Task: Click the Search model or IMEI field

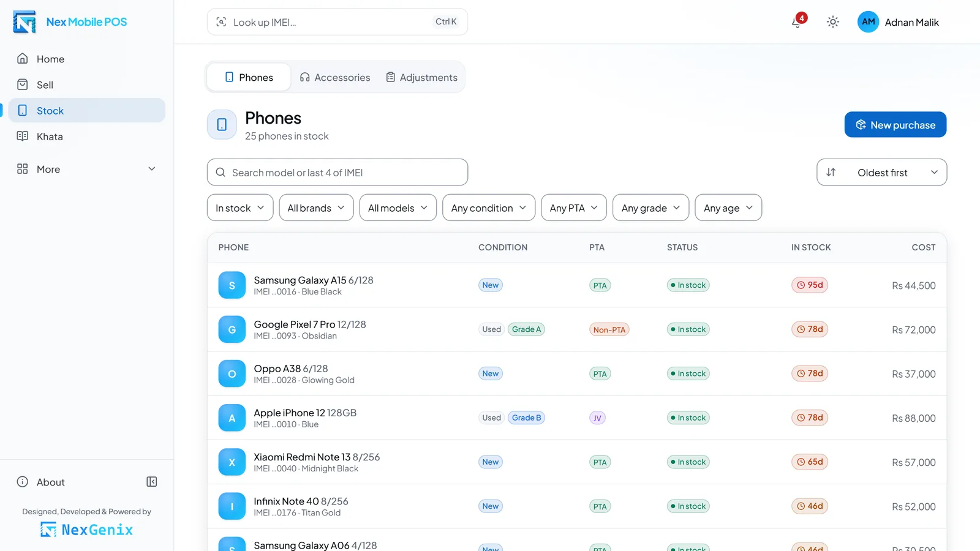Action: coord(337,172)
